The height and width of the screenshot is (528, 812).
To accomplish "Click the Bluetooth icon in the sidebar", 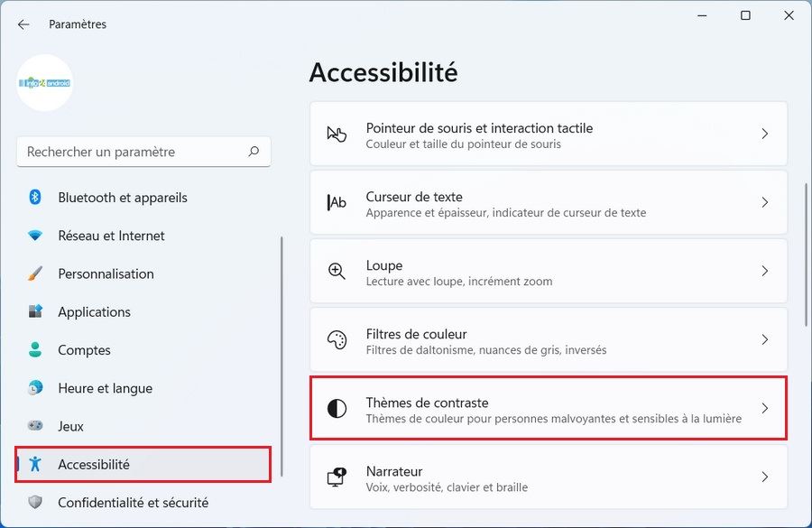I will [34, 198].
